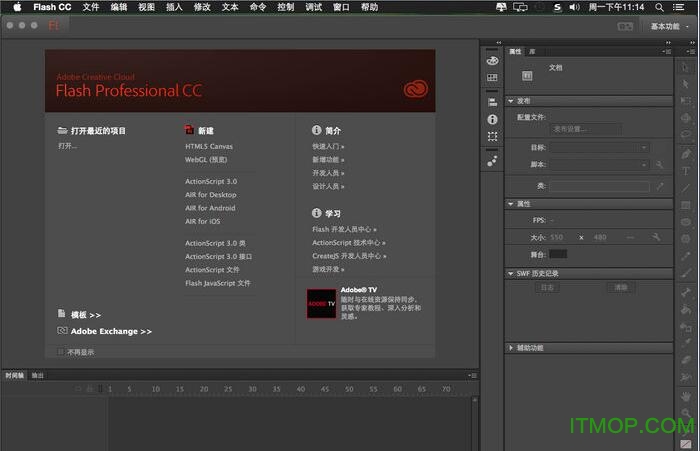This screenshot has height=451, width=700.
Task: Select the Bone tool
Action: pyautogui.click(x=686, y=292)
